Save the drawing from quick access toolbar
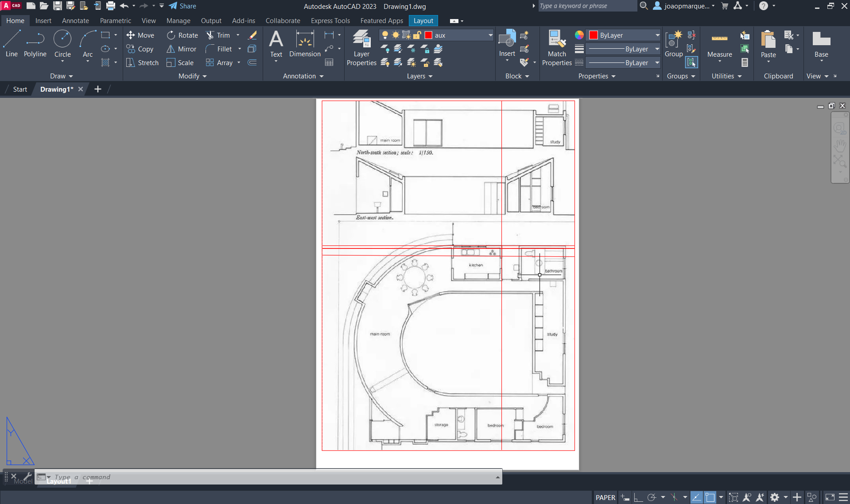850x504 pixels. pyautogui.click(x=57, y=6)
